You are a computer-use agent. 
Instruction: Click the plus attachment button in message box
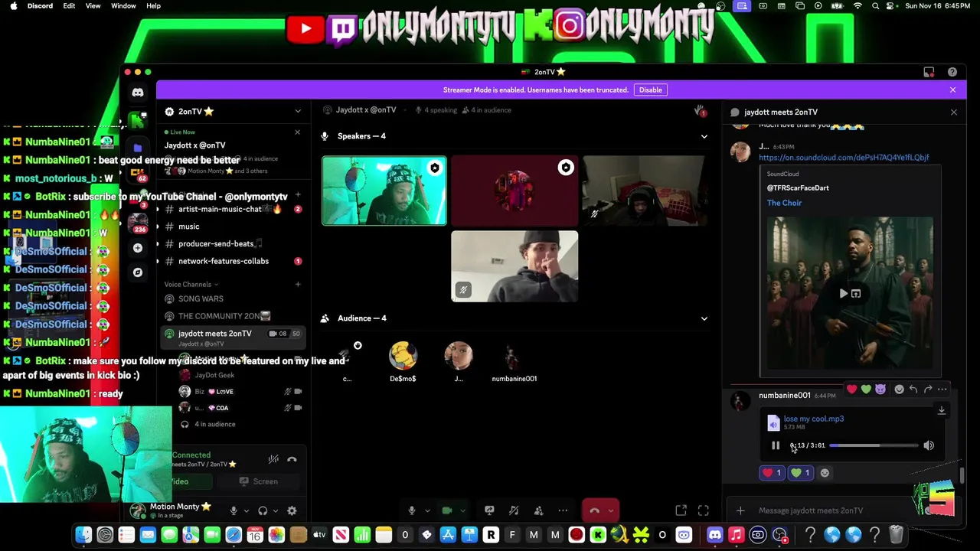click(x=740, y=510)
